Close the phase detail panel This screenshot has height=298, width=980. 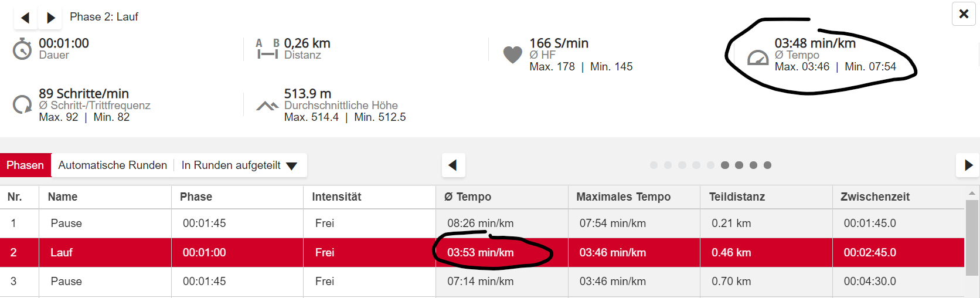click(x=964, y=14)
